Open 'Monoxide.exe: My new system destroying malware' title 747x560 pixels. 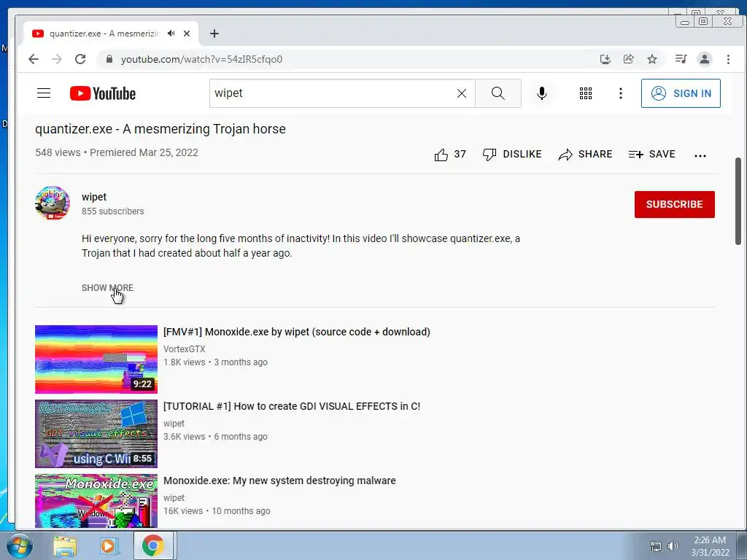[x=279, y=481]
